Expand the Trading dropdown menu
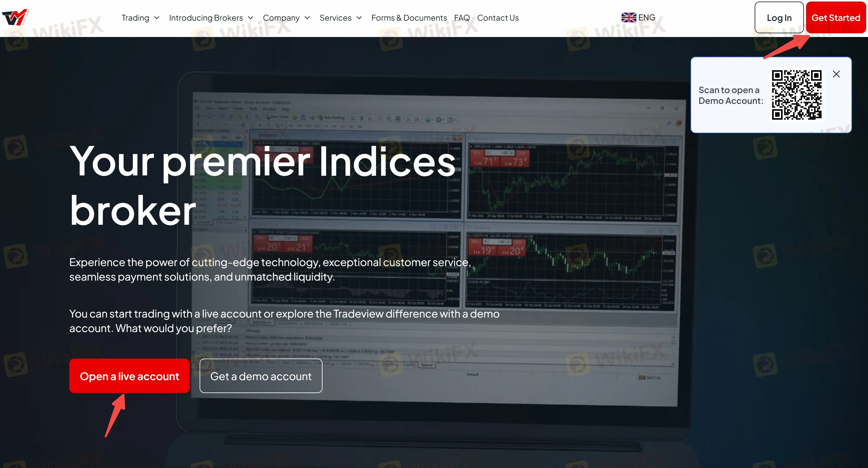This screenshot has width=868, height=468. (140, 17)
